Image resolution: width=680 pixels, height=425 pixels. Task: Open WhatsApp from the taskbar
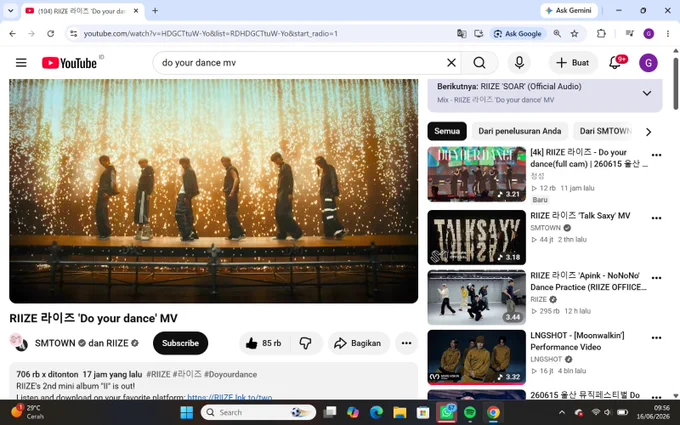446,412
